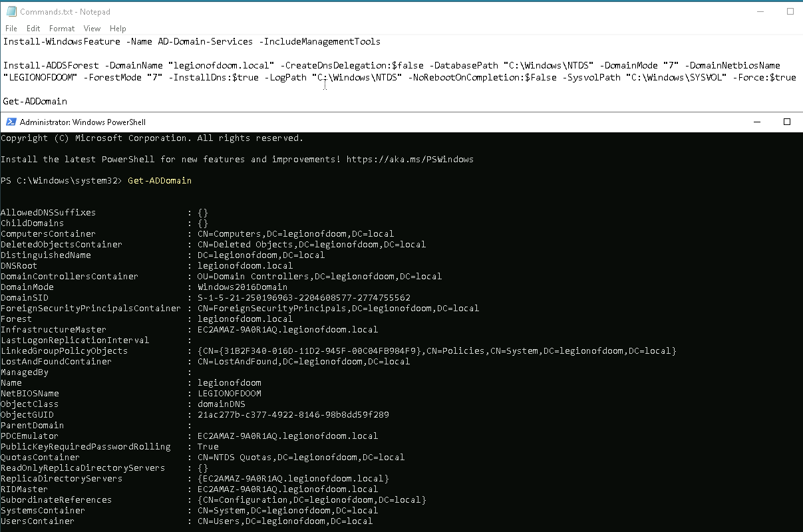Open the File menu in Notepad

click(x=11, y=29)
